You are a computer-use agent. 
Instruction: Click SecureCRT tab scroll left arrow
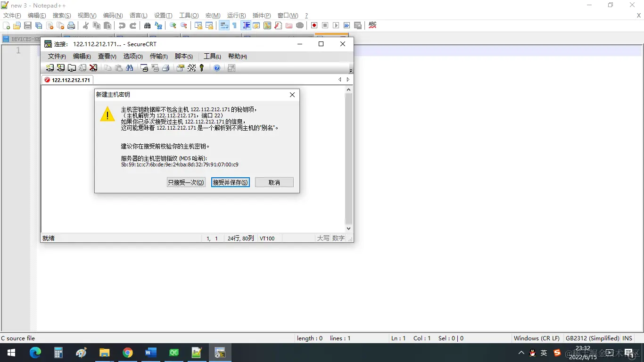[340, 80]
